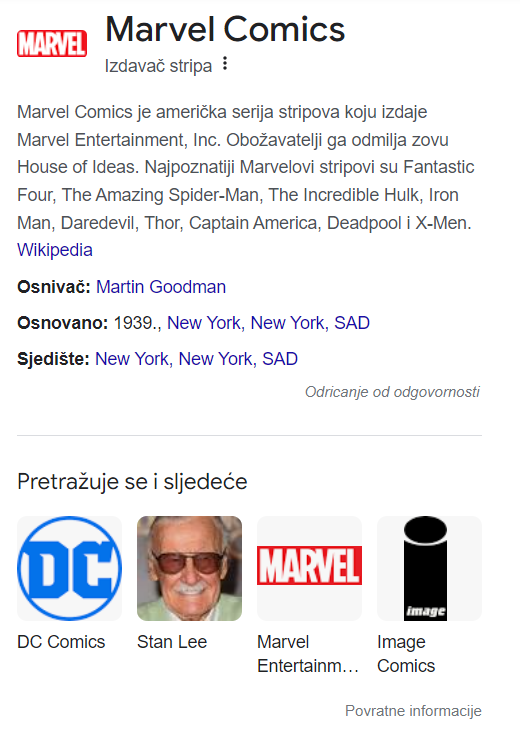Click the Odricanje od odgovornosti disclaimer
This screenshot has height=741, width=520.
pyautogui.click(x=392, y=392)
